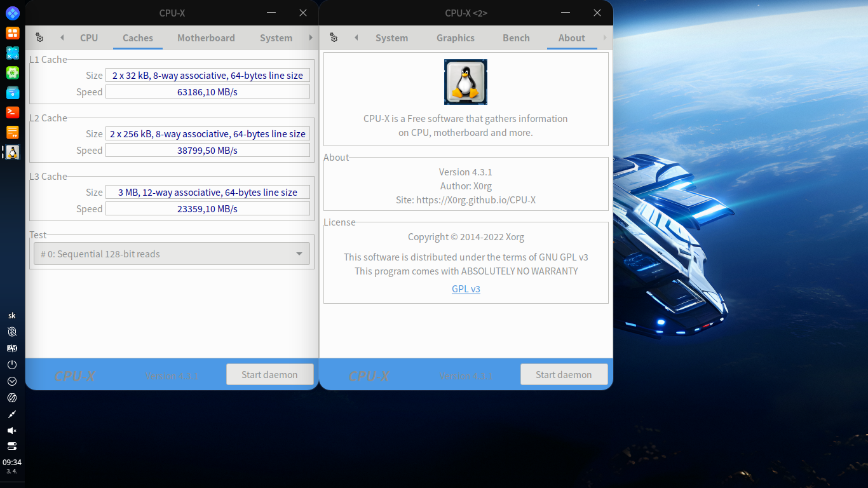The image size is (868, 488).
Task: Open the blue file manager dock icon
Action: [12, 93]
